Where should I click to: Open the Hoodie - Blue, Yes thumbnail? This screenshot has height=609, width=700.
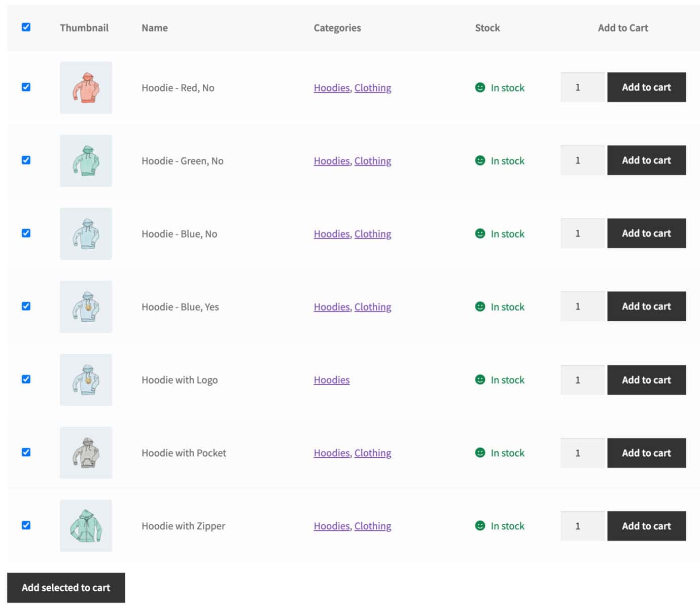tap(86, 307)
